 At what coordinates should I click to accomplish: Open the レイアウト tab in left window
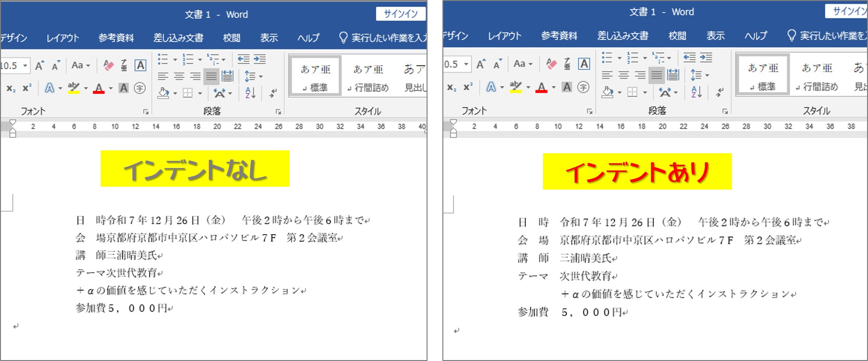click(x=62, y=38)
